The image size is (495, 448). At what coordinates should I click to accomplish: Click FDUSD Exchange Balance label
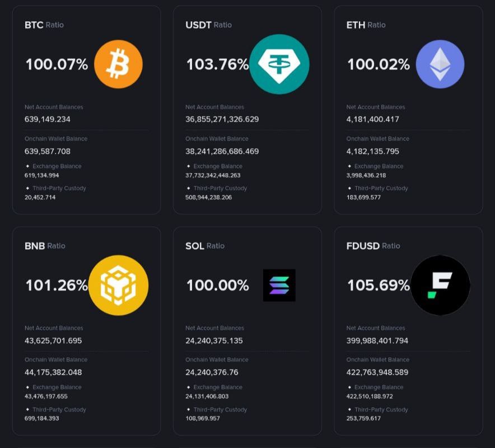(x=379, y=388)
